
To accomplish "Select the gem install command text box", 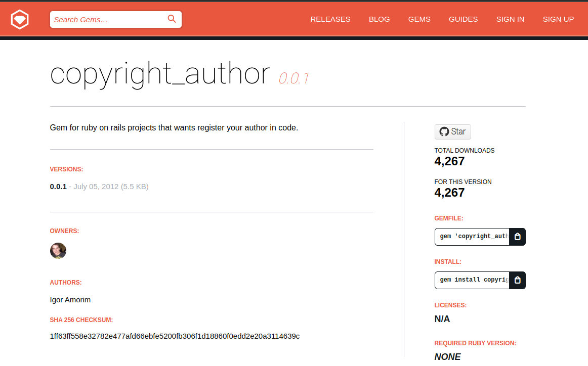I will (x=472, y=280).
